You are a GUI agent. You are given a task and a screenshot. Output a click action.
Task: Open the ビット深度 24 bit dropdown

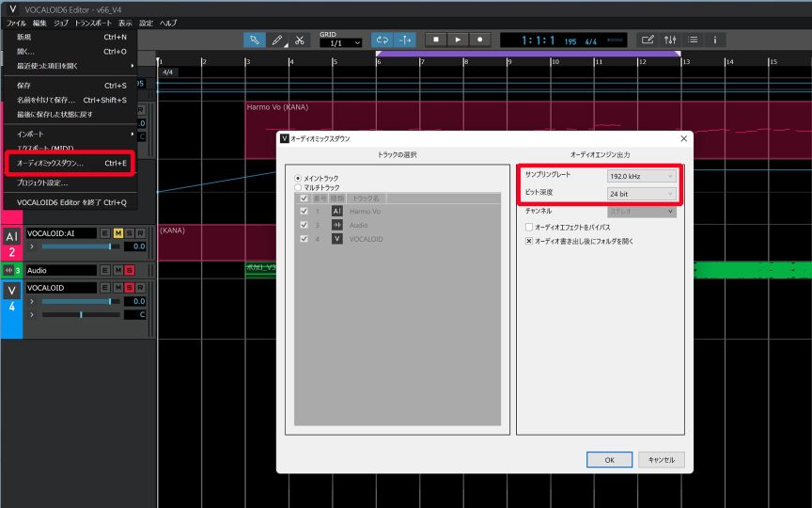point(641,194)
